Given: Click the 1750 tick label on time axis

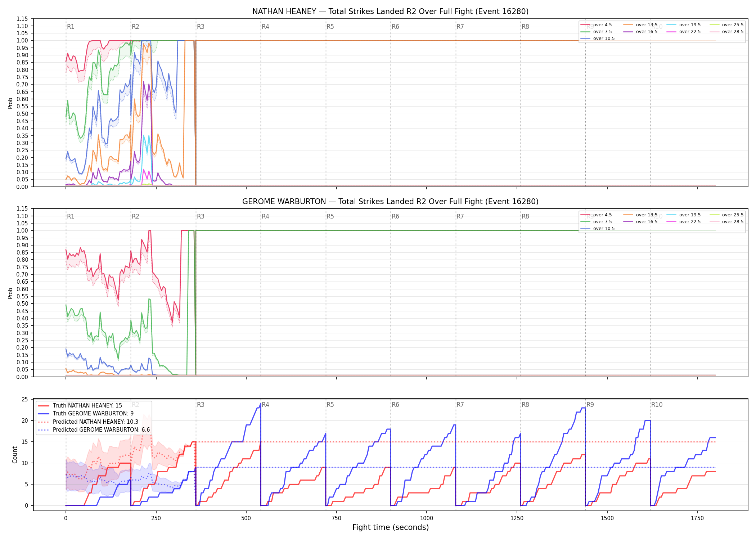Looking at the screenshot, I should [697, 518].
